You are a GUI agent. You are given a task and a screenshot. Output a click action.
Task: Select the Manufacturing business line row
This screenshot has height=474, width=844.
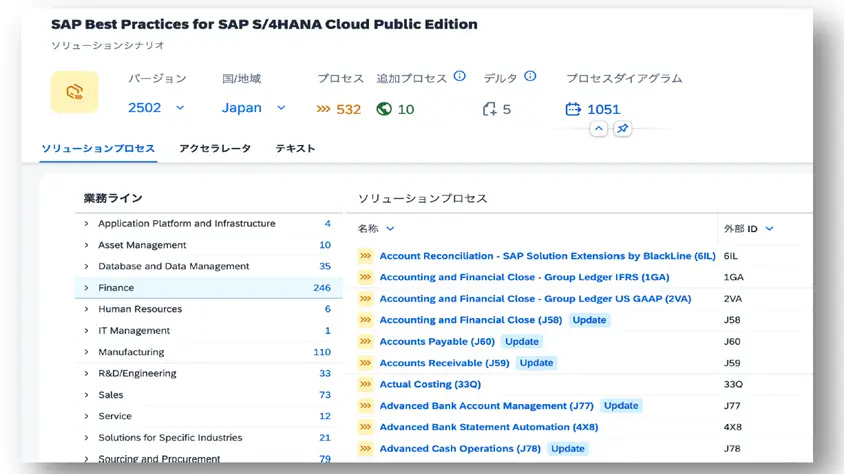coord(209,352)
